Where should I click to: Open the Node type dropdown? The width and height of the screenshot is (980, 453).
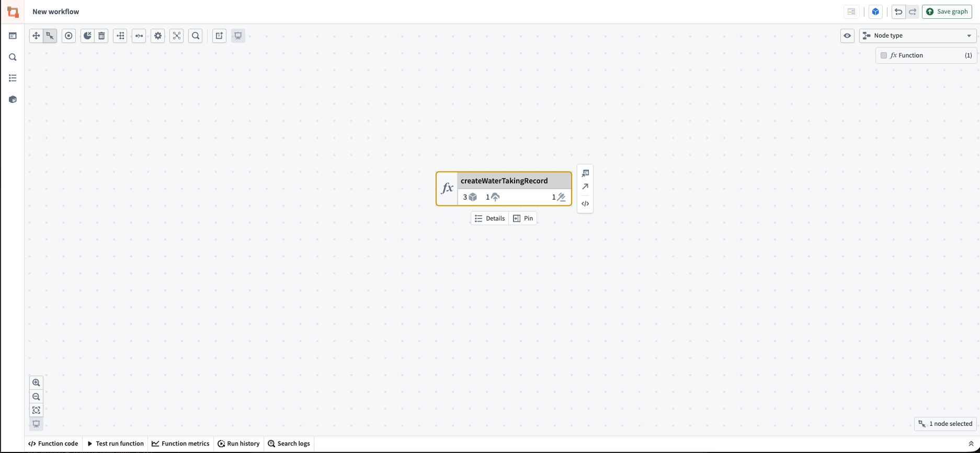pyautogui.click(x=918, y=36)
